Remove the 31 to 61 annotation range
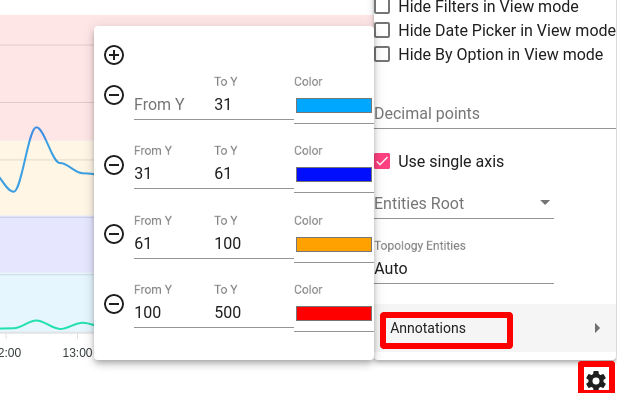 click(x=114, y=165)
